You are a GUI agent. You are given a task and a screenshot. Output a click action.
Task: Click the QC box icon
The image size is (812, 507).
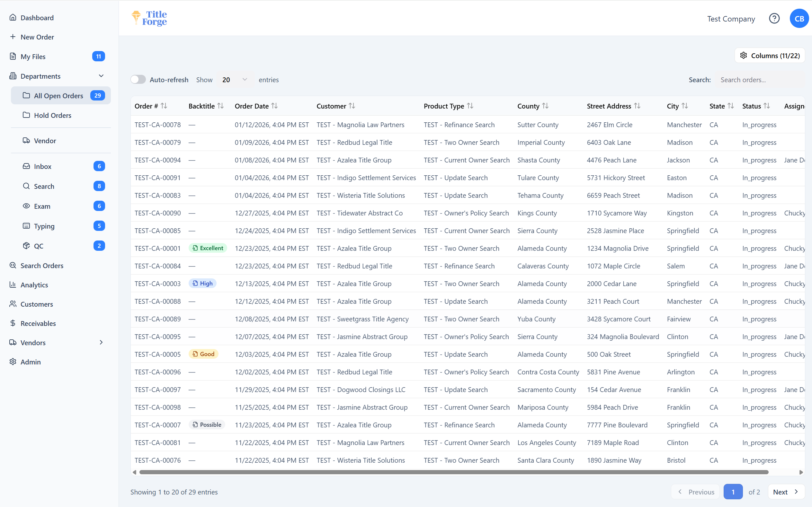coord(26,245)
